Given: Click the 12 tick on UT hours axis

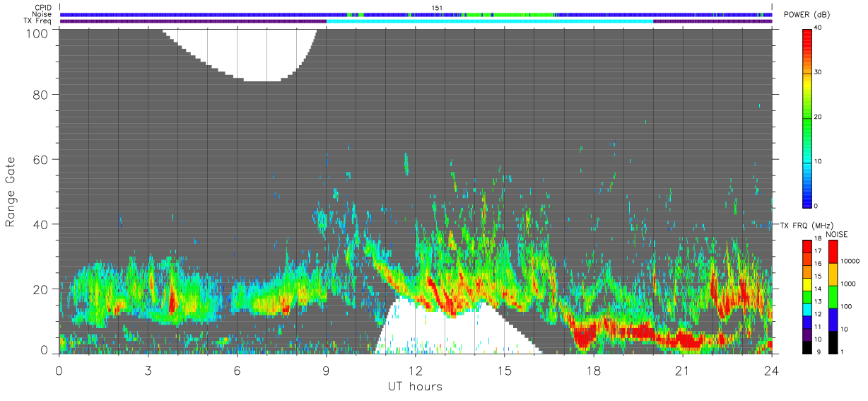Looking at the screenshot, I should click(416, 370).
